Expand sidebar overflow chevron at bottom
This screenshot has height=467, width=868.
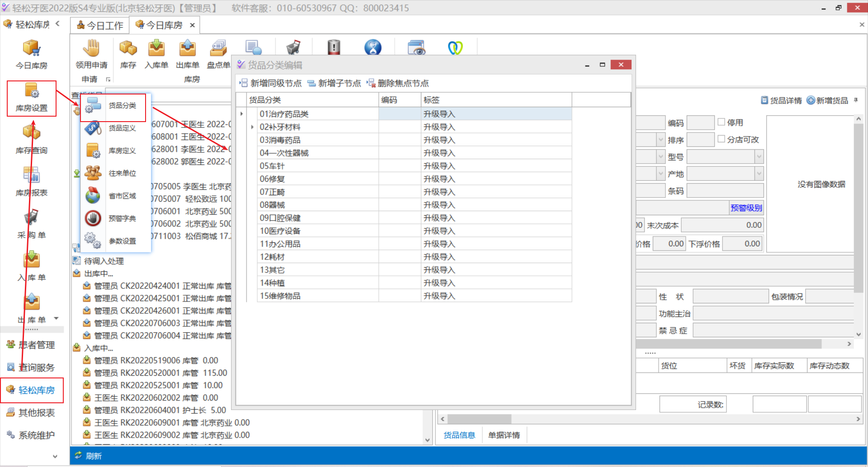[55, 457]
